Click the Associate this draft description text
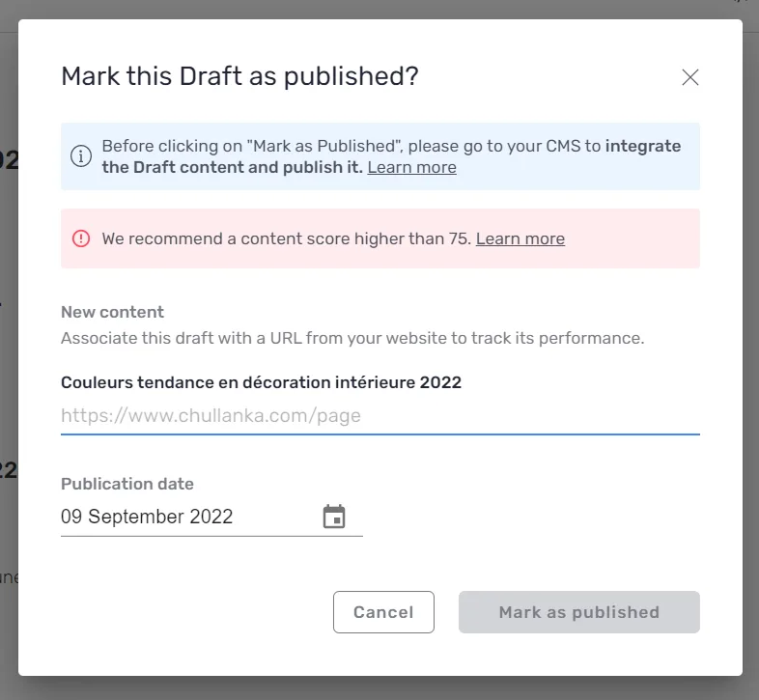This screenshot has width=759, height=700. coord(352,338)
